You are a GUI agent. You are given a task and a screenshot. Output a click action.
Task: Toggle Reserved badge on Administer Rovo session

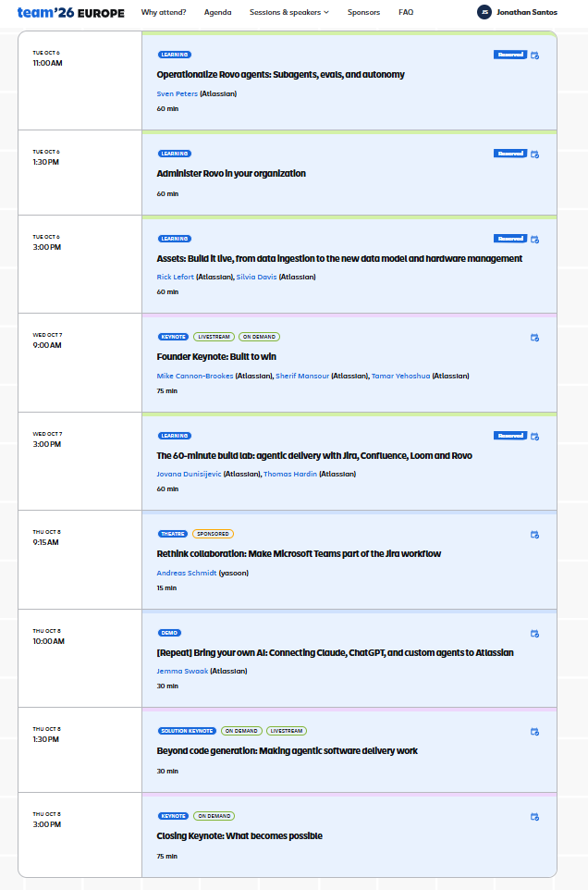[510, 154]
